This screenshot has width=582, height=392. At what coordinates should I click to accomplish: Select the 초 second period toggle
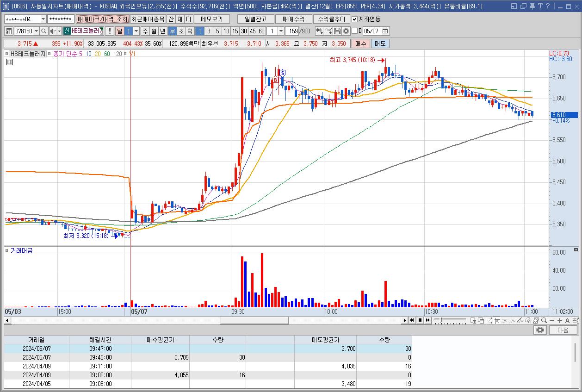click(x=181, y=31)
